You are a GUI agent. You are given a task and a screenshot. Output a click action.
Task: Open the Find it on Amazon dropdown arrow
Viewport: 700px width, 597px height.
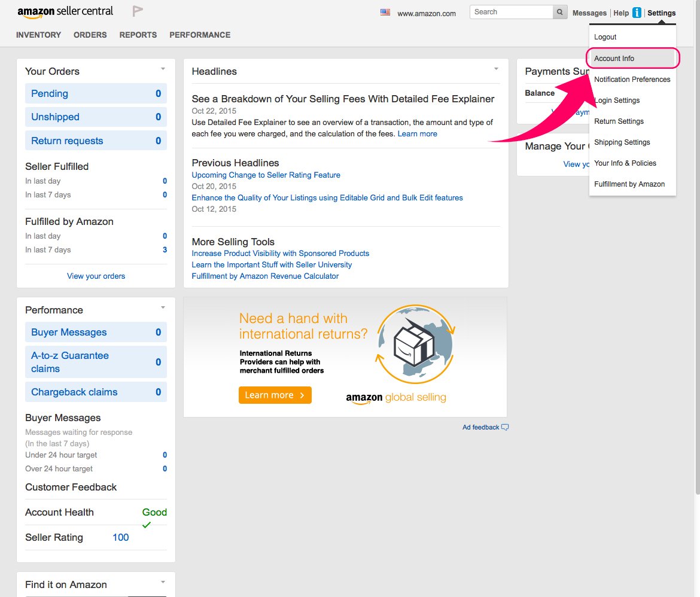coord(163,582)
